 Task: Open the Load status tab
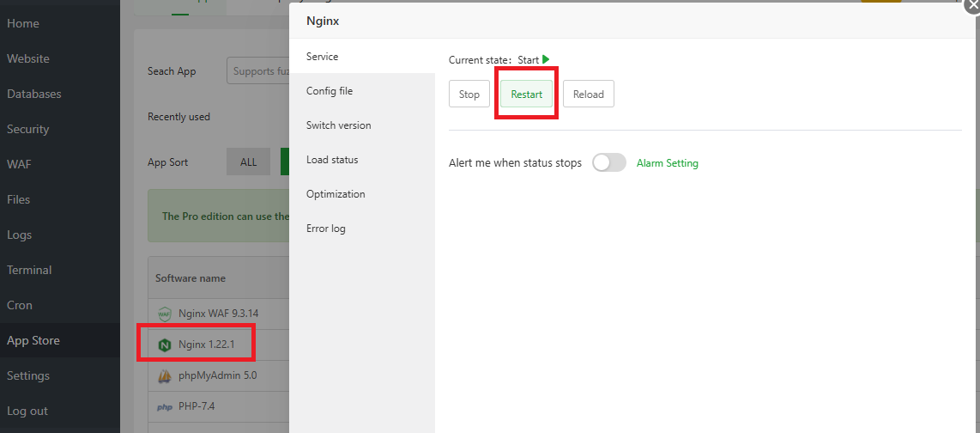coord(362,160)
